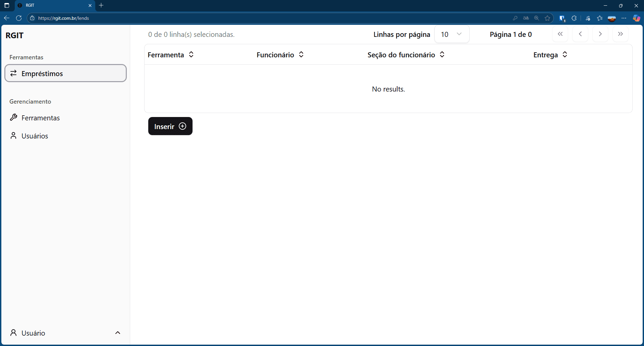644x346 pixels.
Task: Sort table by Ferramenta column
Action: point(171,55)
